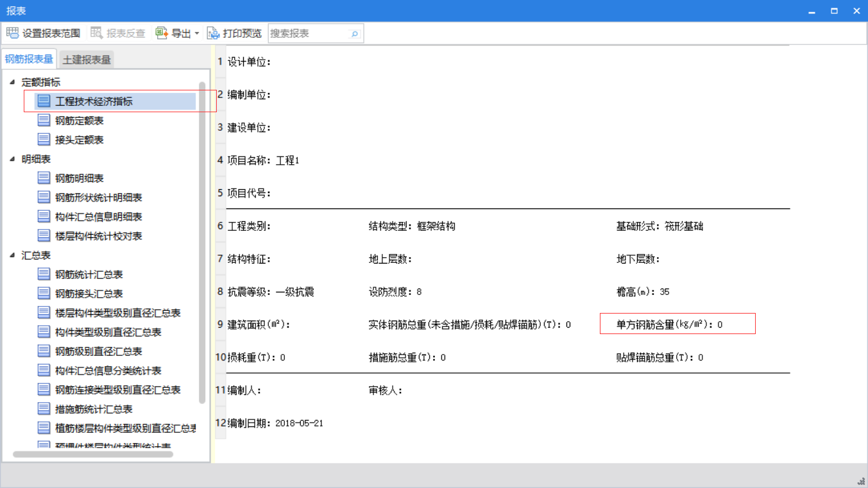Click the 楼层构件类型级别直径汇总表 report icon
This screenshot has height=488, width=868.
pos(44,313)
